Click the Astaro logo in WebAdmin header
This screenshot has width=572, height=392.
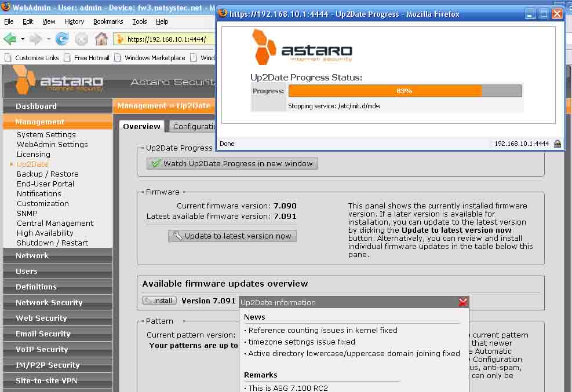[x=59, y=80]
